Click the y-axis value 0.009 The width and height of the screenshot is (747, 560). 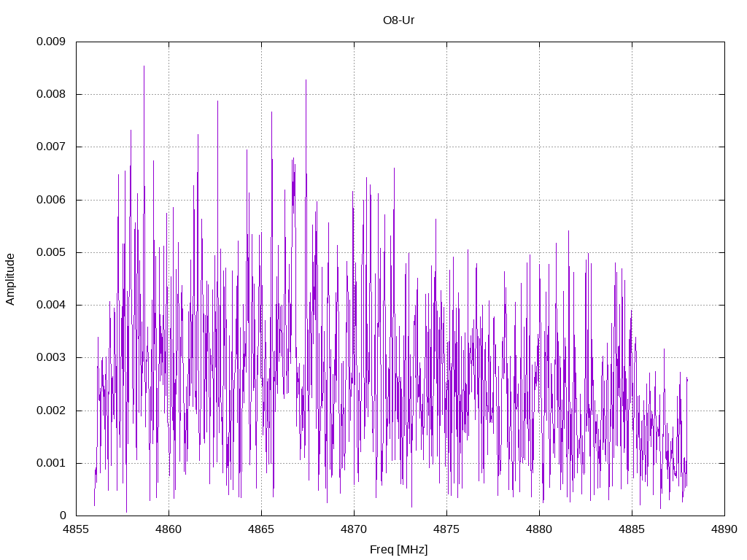(x=51, y=42)
